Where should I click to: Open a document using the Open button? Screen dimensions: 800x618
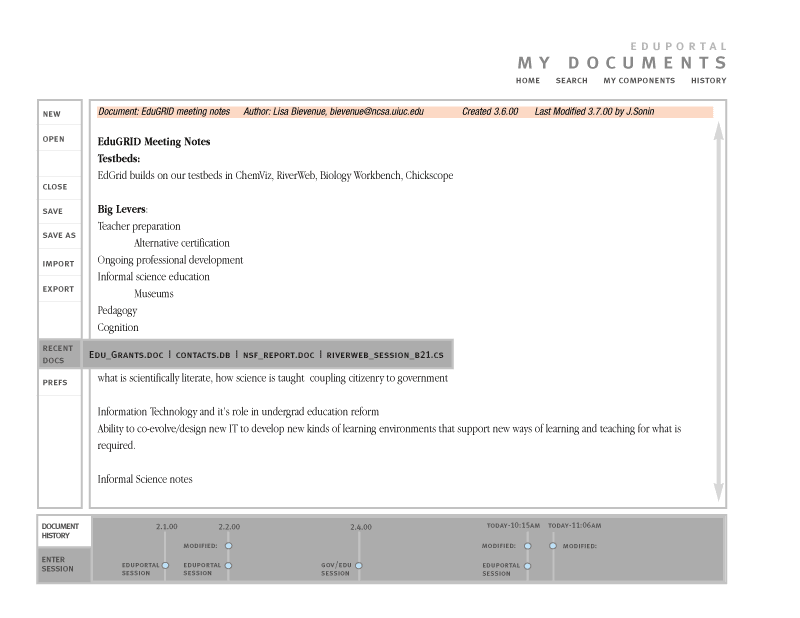point(53,140)
